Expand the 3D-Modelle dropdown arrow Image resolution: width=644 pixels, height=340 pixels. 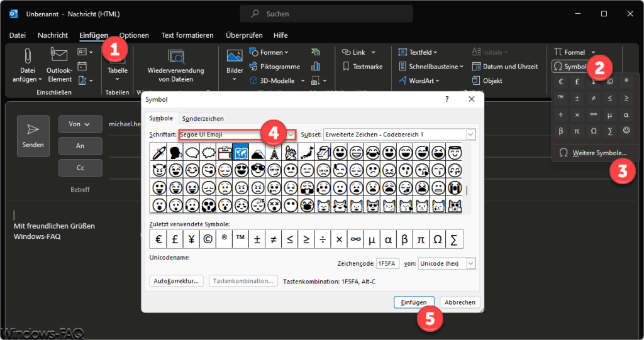tap(303, 81)
